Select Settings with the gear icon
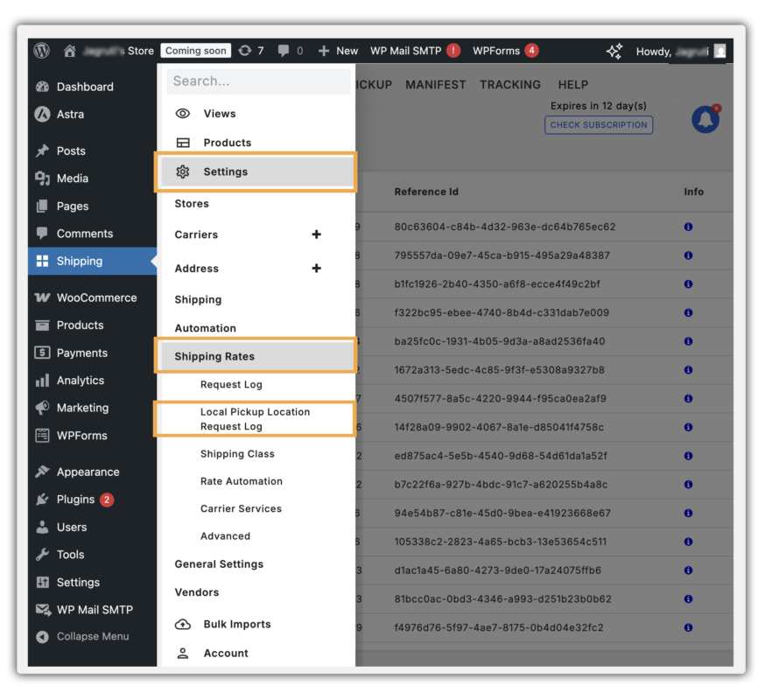This screenshot has height=700, width=765. [x=257, y=171]
